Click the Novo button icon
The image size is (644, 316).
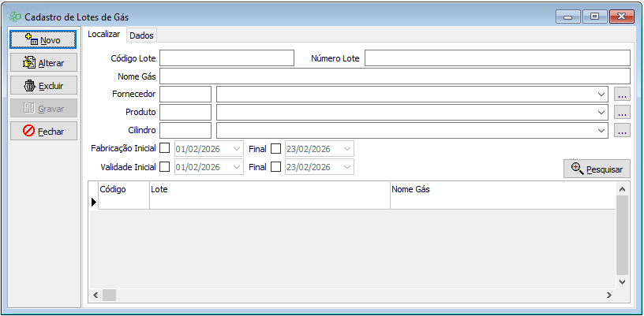pyautogui.click(x=32, y=39)
